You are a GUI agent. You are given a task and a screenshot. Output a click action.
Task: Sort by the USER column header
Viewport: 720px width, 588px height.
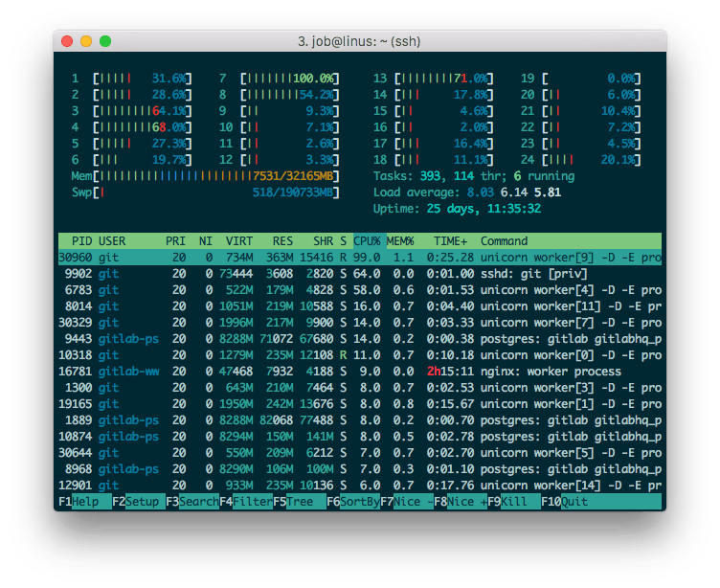pos(112,241)
